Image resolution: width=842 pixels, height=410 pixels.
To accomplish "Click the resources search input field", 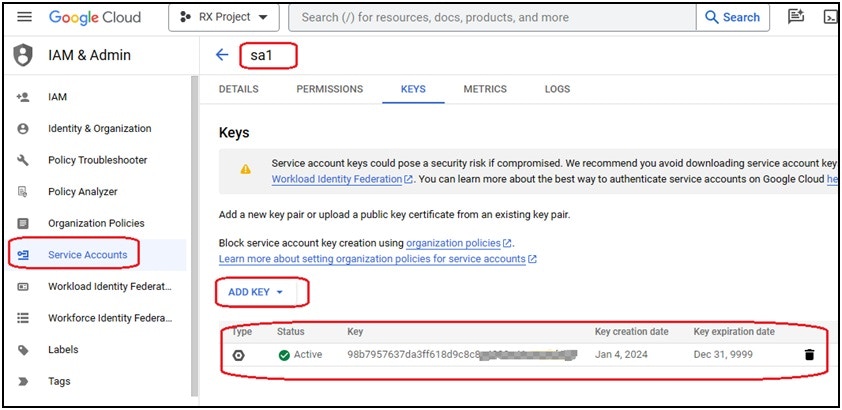I will (x=492, y=17).
